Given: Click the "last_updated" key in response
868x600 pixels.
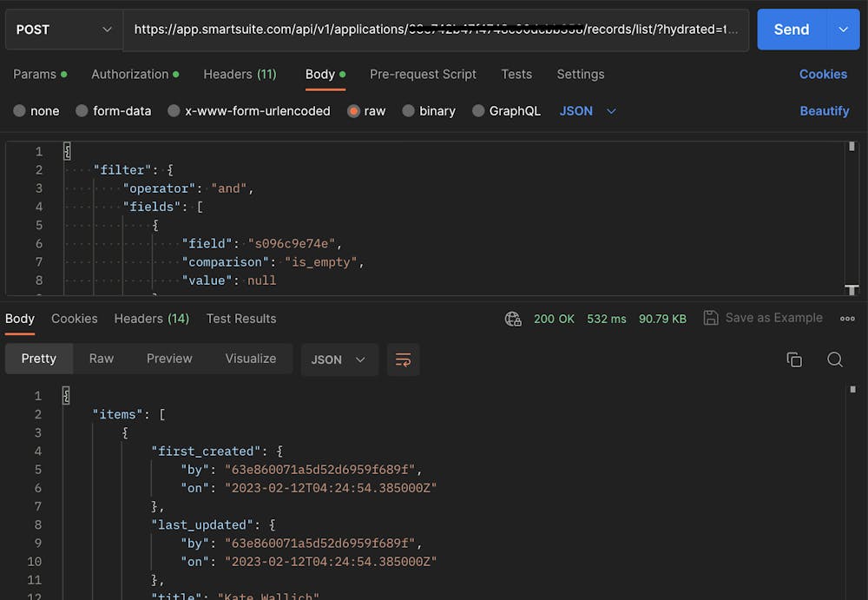Looking at the screenshot, I should click(x=202, y=525).
